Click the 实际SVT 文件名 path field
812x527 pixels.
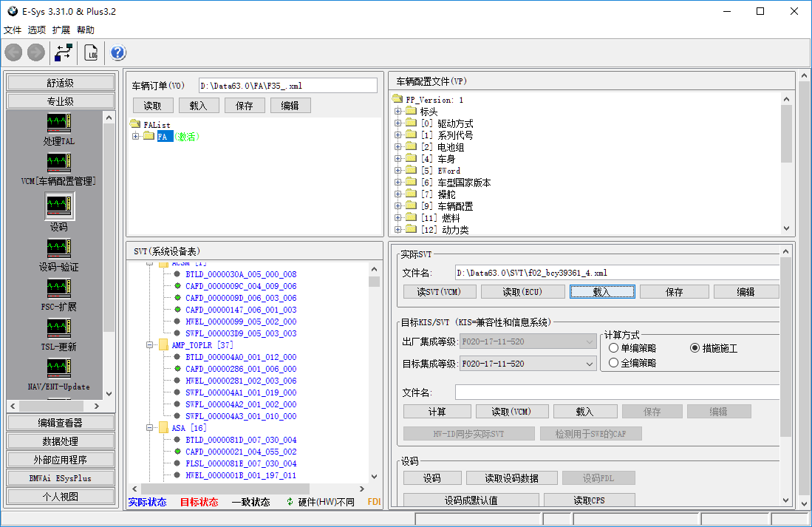[x=617, y=273]
